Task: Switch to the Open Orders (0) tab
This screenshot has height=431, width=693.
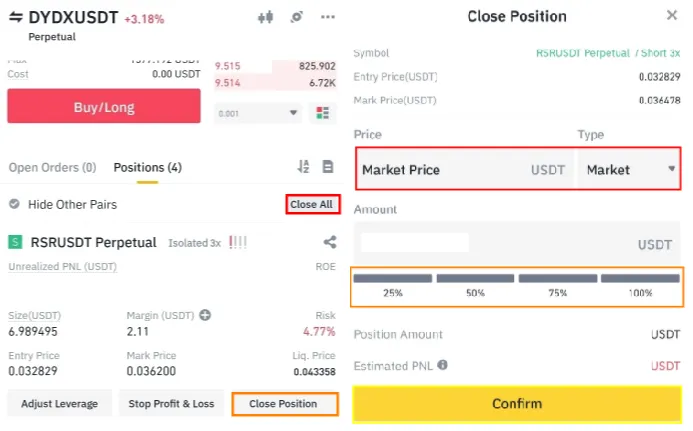Action: (52, 168)
